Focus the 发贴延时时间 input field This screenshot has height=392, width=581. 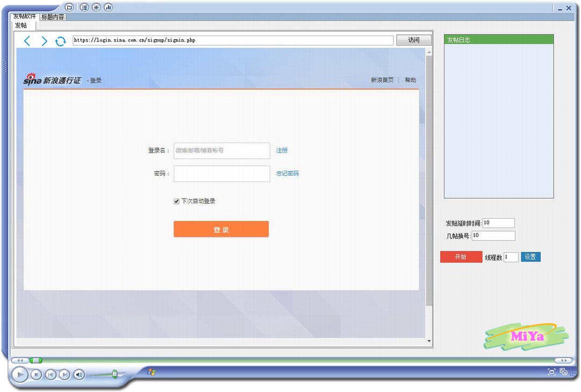tap(499, 223)
